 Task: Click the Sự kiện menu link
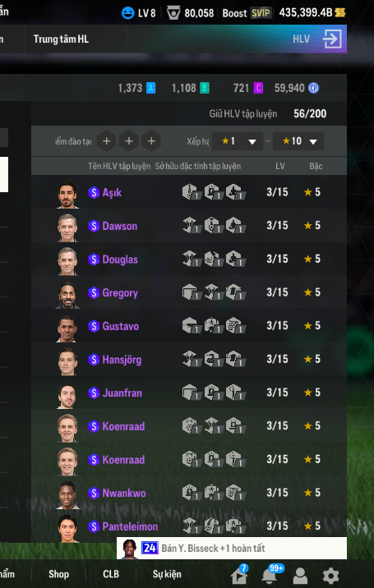[167, 574]
